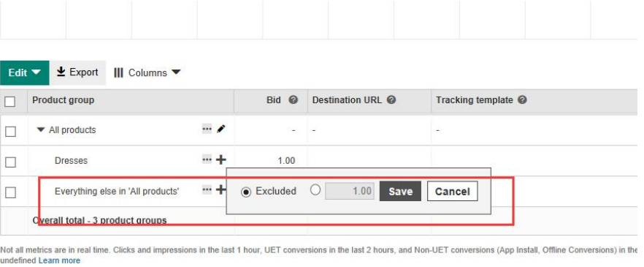Select the Excluded radio button
Screen dimensions: 644x267
246,192
